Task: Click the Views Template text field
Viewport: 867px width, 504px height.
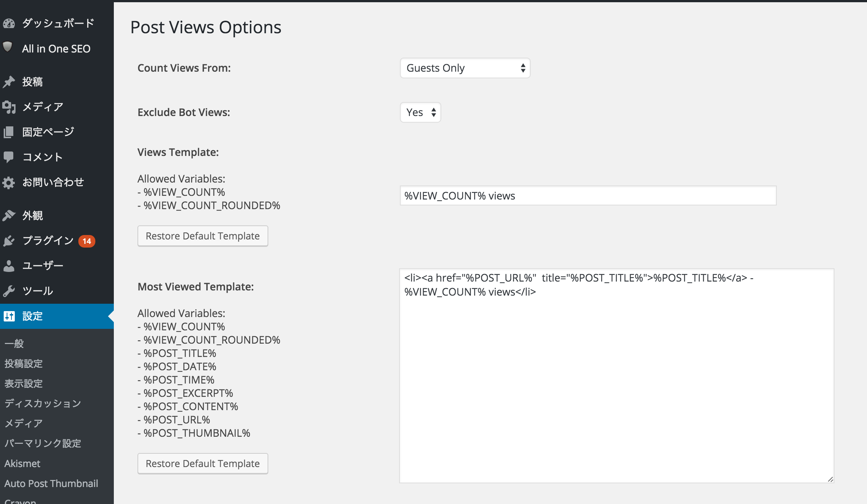Action: pyautogui.click(x=588, y=196)
